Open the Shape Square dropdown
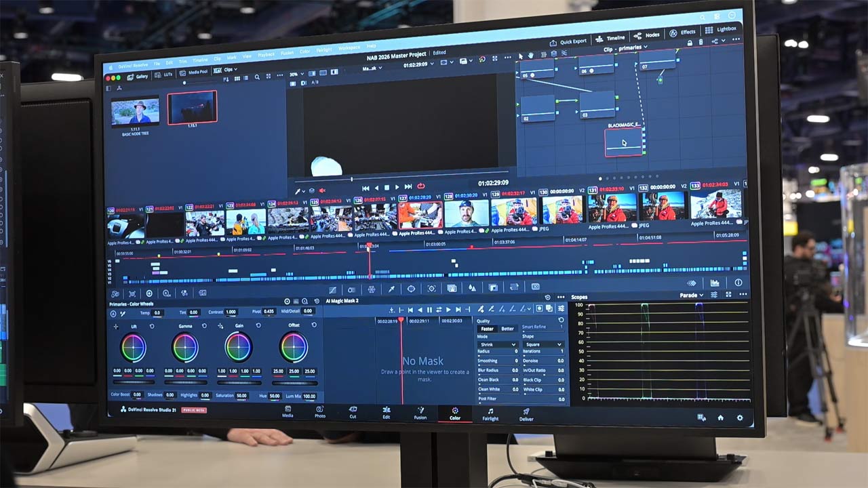 click(543, 344)
